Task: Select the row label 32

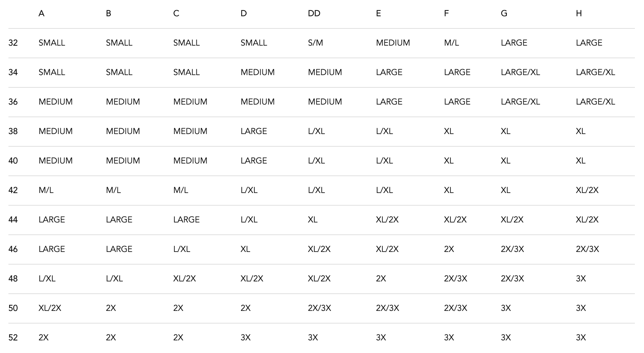Action: tap(13, 43)
